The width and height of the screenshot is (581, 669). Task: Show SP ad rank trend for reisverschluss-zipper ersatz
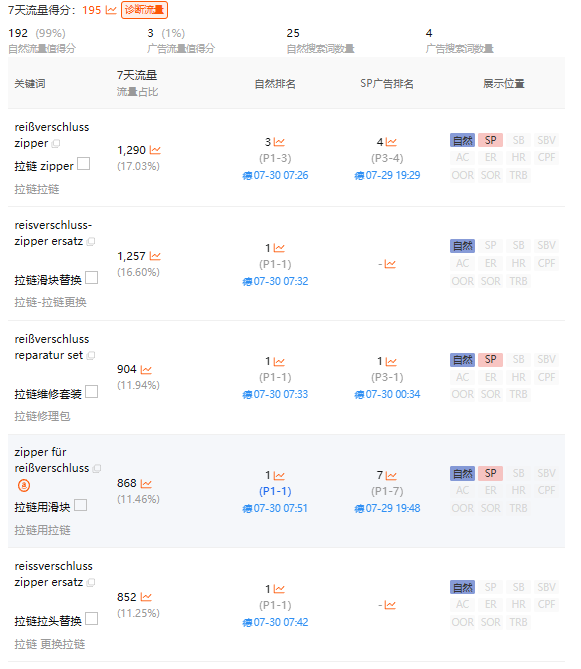(390, 264)
